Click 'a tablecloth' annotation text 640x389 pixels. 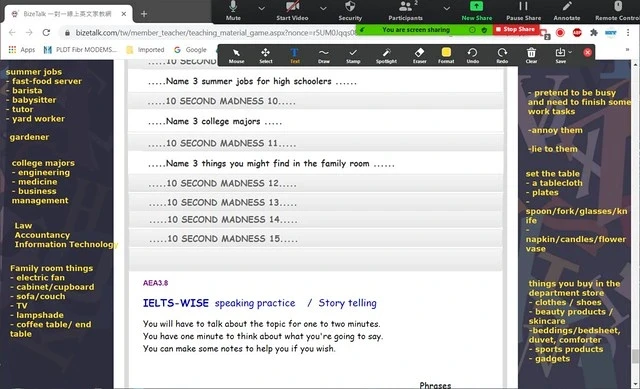pos(557,183)
